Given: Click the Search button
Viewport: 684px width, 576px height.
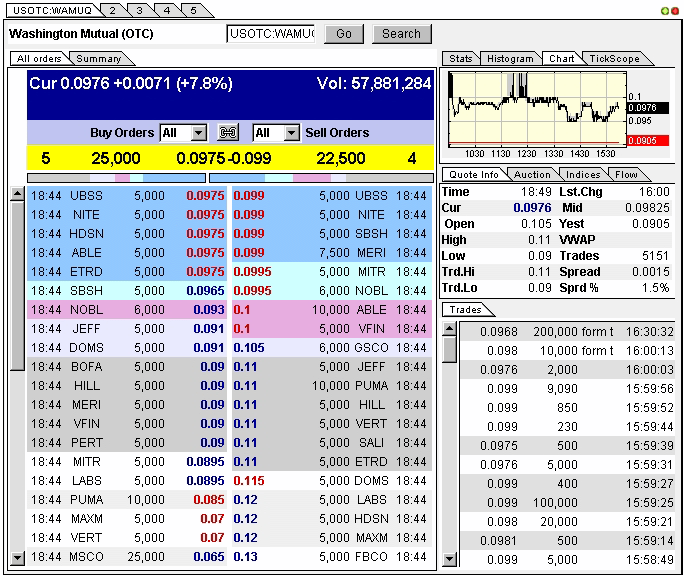Looking at the screenshot, I should [401, 34].
